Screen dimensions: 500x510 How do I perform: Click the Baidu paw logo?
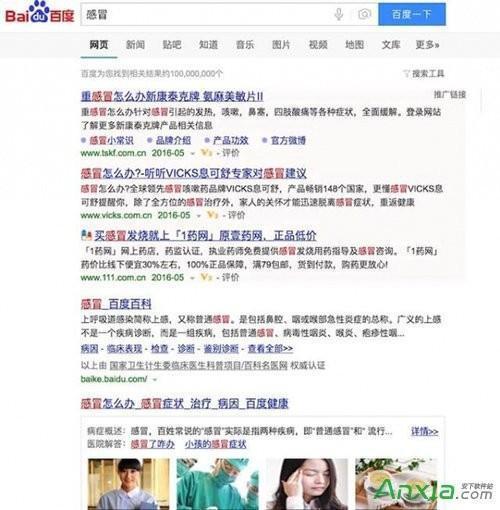pyautogui.click(x=39, y=12)
